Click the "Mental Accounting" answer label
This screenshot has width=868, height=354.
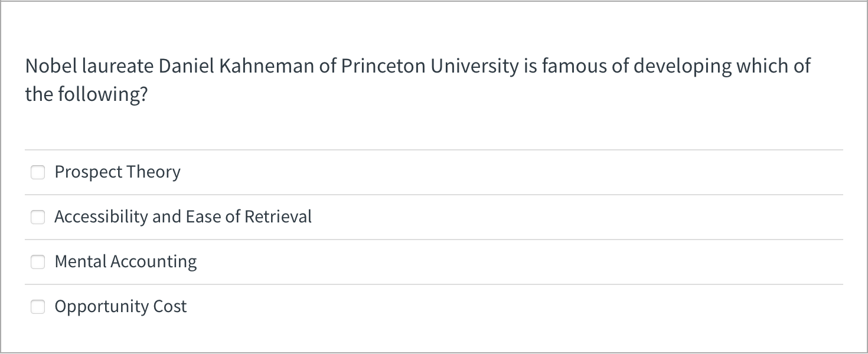(x=126, y=262)
